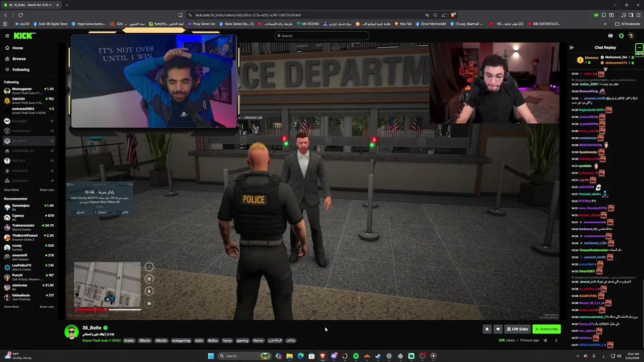Open the user profile avatar menu
This screenshot has height=362, width=644.
pyautogui.click(x=631, y=36)
